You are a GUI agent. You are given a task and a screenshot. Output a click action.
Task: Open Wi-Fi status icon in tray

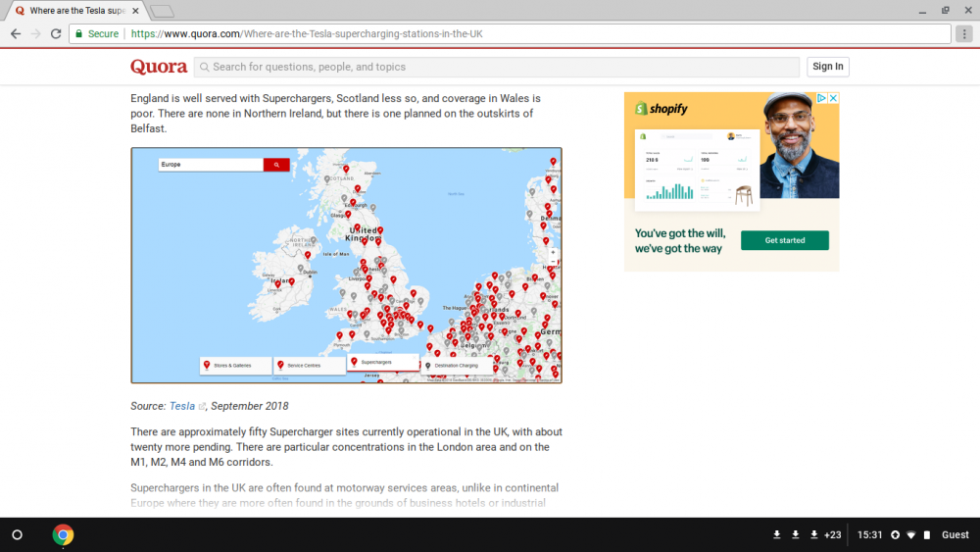point(911,535)
